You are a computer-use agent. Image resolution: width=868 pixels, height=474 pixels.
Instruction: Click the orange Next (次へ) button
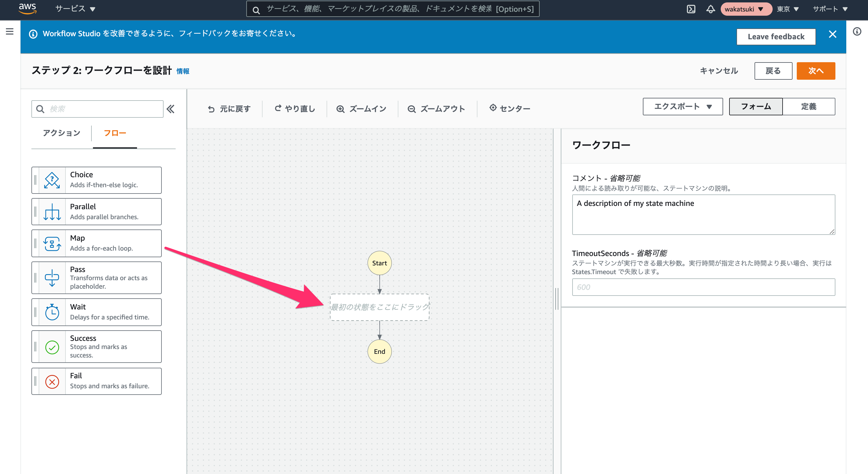click(815, 71)
